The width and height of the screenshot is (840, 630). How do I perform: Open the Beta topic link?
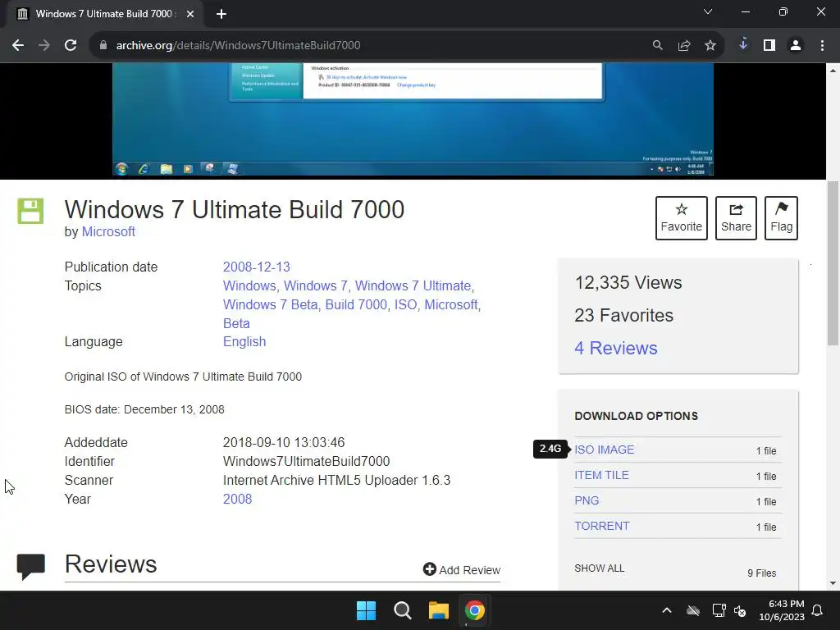(236, 323)
